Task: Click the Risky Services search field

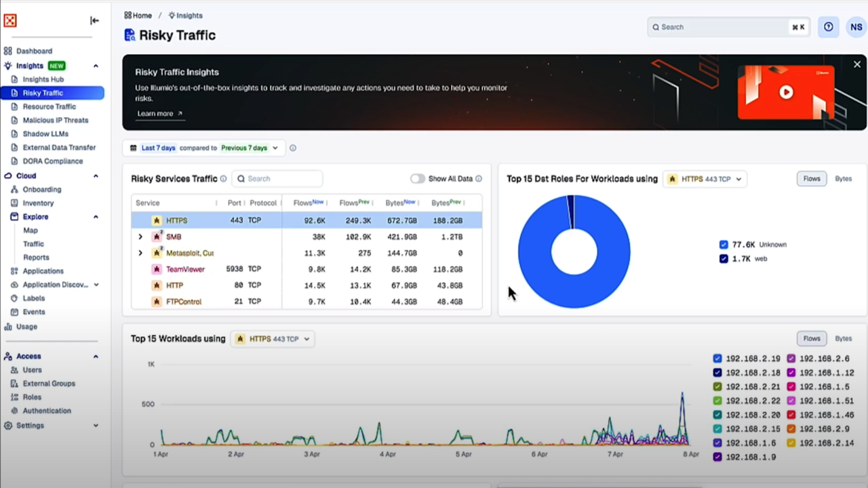Action: tap(277, 179)
